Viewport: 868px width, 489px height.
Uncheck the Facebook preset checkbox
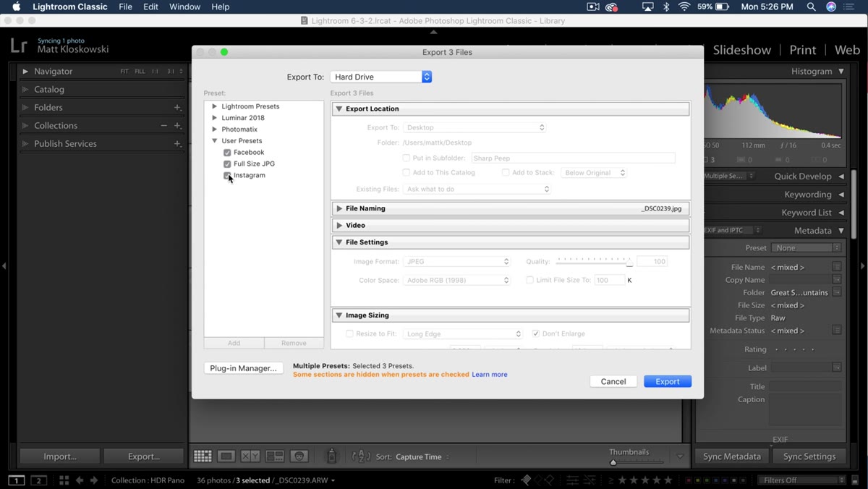pyautogui.click(x=227, y=153)
